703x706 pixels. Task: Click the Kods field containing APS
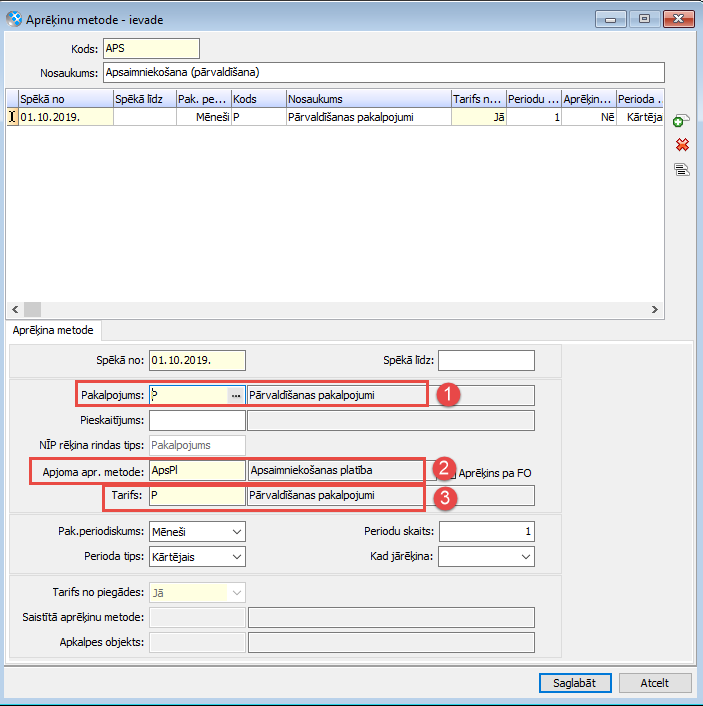[x=150, y=48]
